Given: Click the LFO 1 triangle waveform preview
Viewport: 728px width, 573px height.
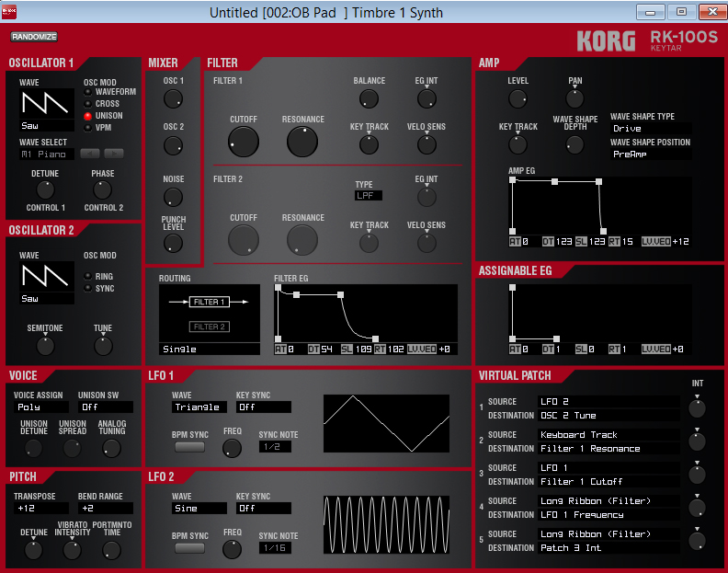Looking at the screenshot, I should 386,423.
